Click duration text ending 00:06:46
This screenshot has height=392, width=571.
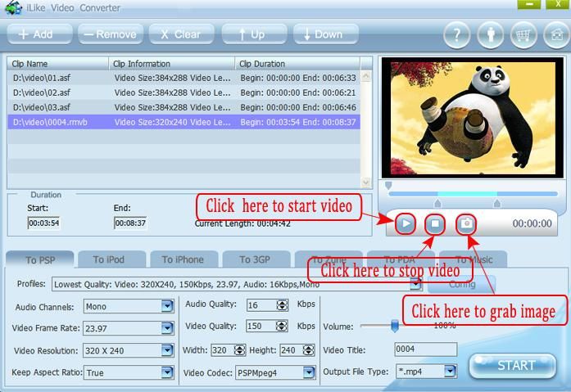click(298, 107)
